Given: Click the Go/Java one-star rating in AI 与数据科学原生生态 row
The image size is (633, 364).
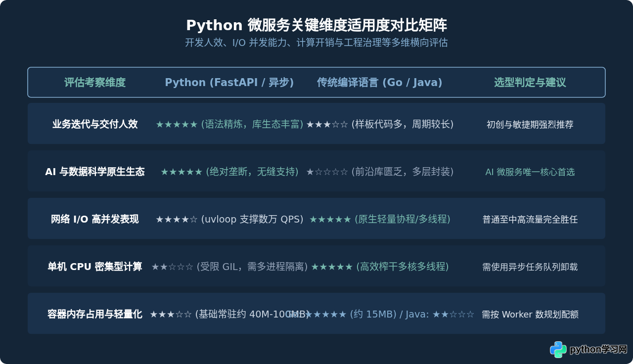Looking at the screenshot, I should point(327,172).
